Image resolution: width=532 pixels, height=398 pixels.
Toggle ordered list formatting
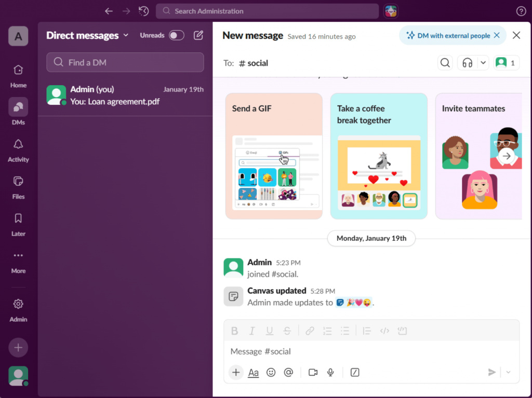click(x=327, y=331)
